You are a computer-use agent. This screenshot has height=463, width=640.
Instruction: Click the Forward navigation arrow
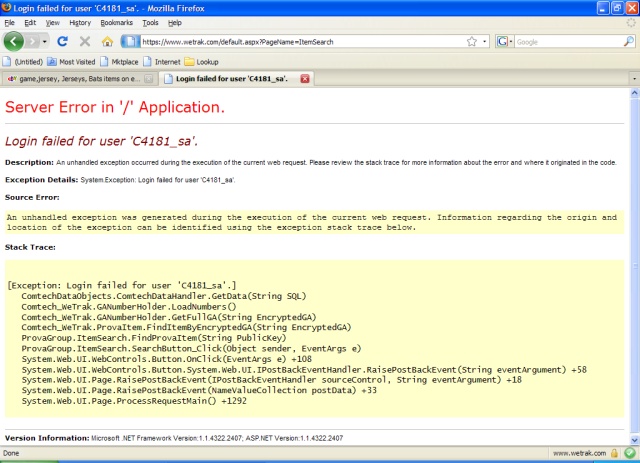(32, 41)
